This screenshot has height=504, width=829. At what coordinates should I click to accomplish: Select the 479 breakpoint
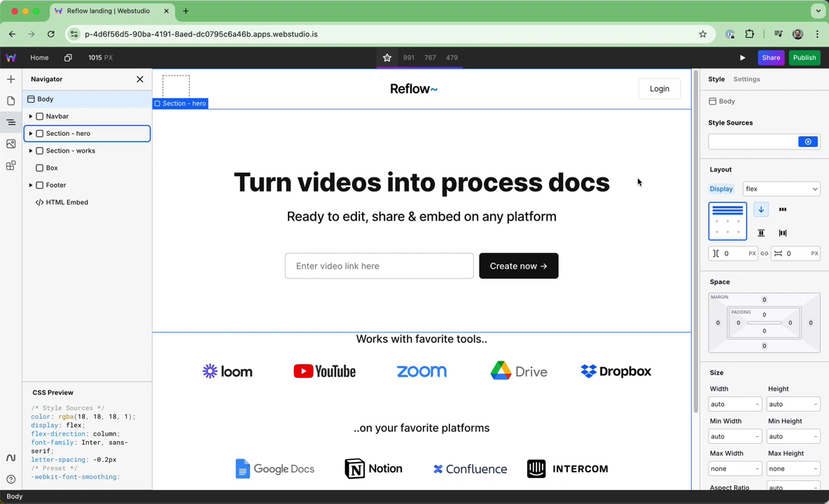click(x=452, y=57)
